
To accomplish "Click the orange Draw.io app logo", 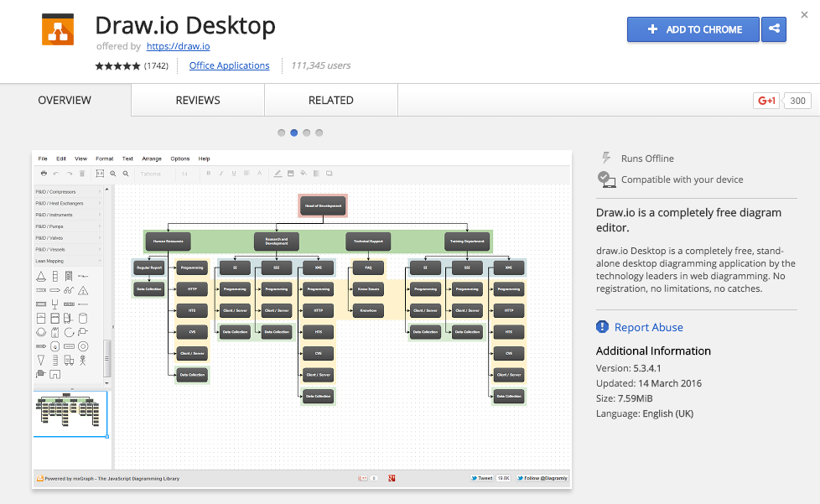I will (x=58, y=29).
